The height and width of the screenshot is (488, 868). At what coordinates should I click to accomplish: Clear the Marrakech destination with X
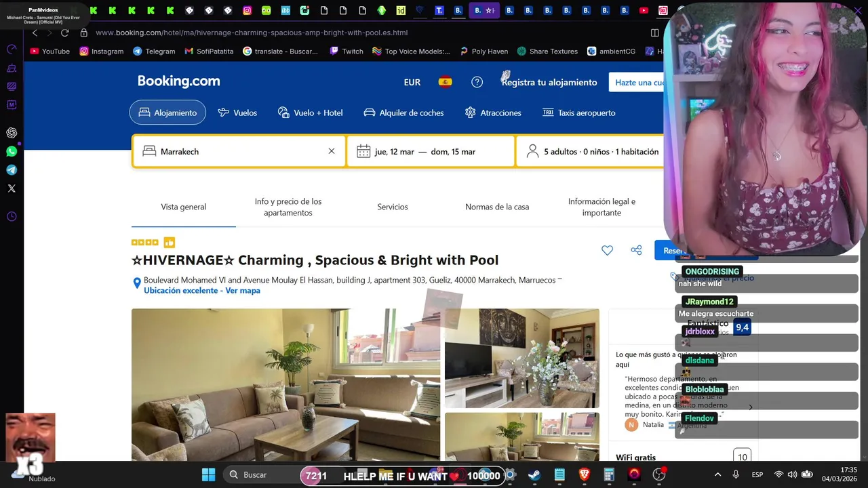coord(332,151)
